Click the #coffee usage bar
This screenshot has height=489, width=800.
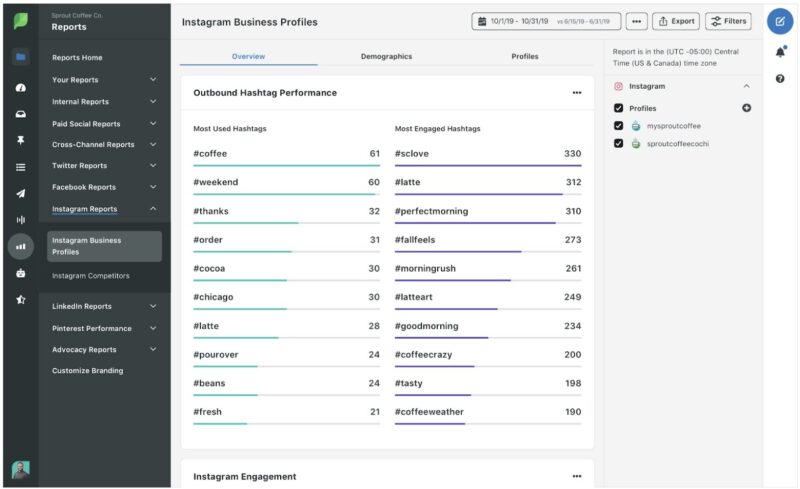pos(286,165)
